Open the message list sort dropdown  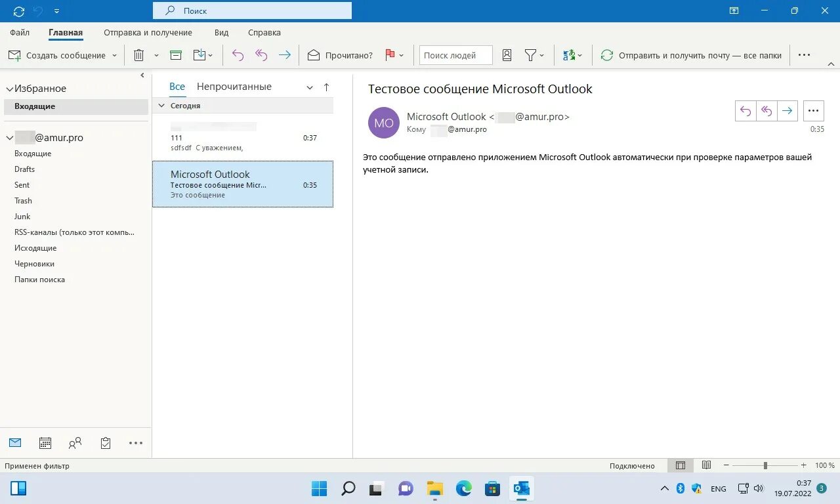point(309,87)
